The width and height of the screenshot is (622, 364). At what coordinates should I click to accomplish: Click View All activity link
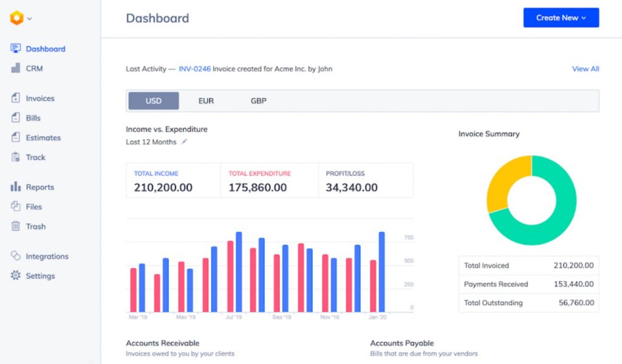(585, 69)
